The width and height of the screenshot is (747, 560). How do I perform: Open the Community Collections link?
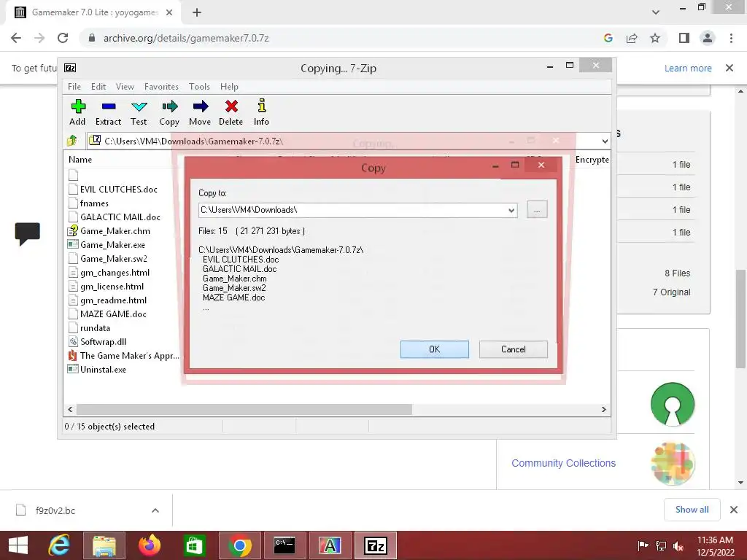tap(564, 463)
